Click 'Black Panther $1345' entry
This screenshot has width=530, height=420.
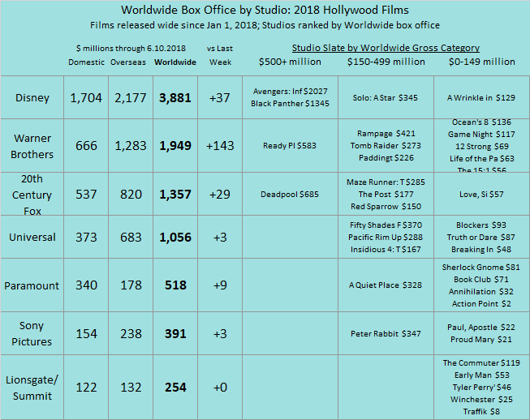pyautogui.click(x=290, y=104)
